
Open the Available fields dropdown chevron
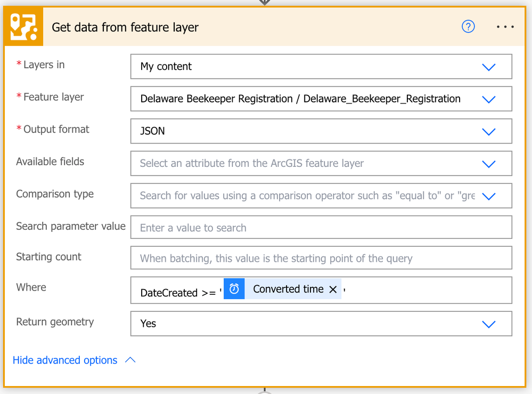488,164
